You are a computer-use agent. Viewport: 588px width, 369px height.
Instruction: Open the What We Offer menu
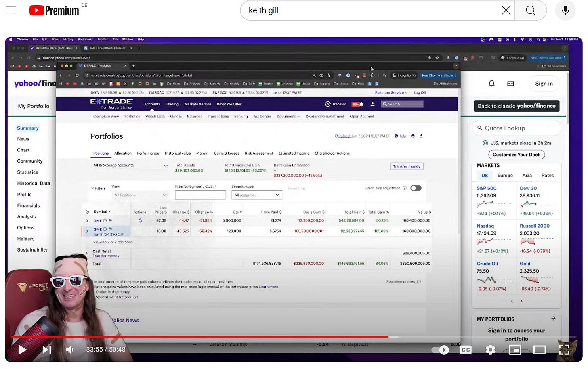[x=229, y=104]
